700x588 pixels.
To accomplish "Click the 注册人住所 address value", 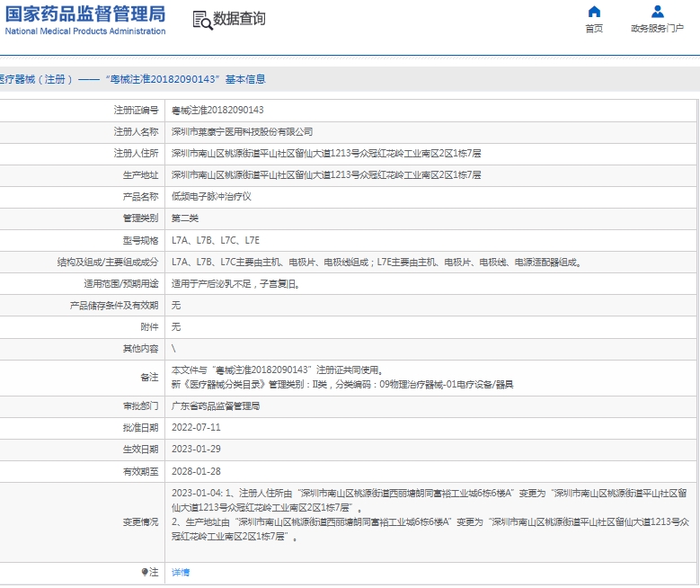I will 326,153.
